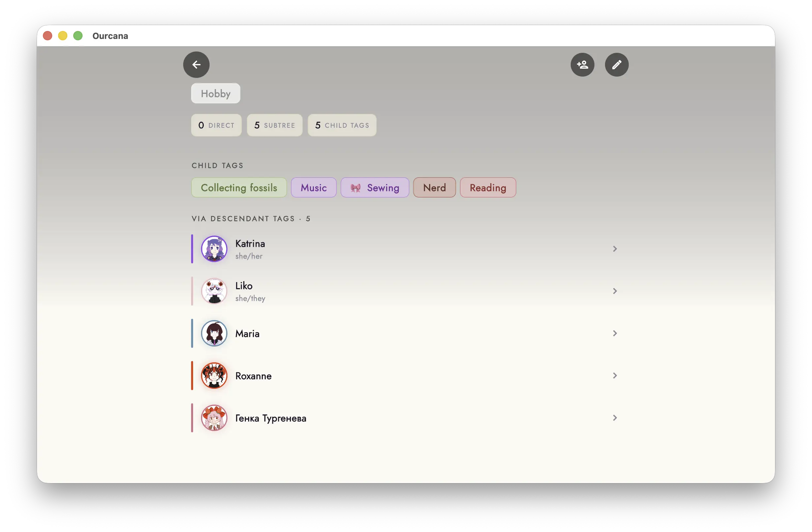This screenshot has width=812, height=532.
Task: Click Генка Тургенева's avatar
Action: tap(214, 418)
